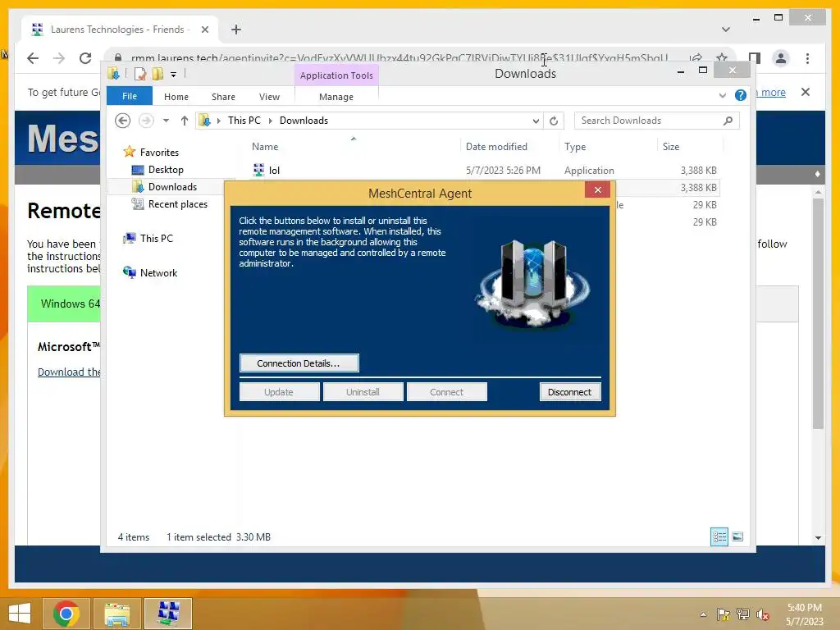Open the Windows Start button
The width and height of the screenshot is (840, 630).
pyautogui.click(x=20, y=614)
